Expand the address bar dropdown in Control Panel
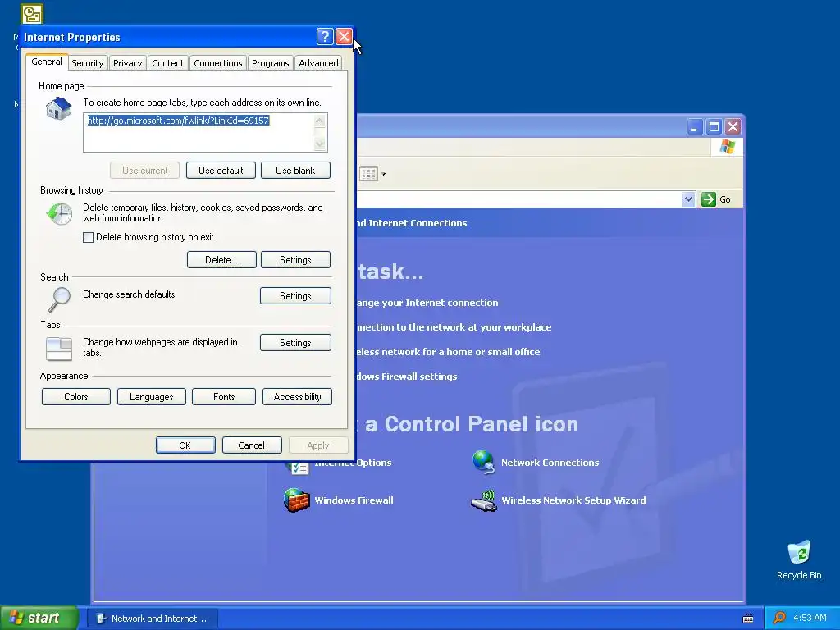The width and height of the screenshot is (840, 630). (x=688, y=199)
